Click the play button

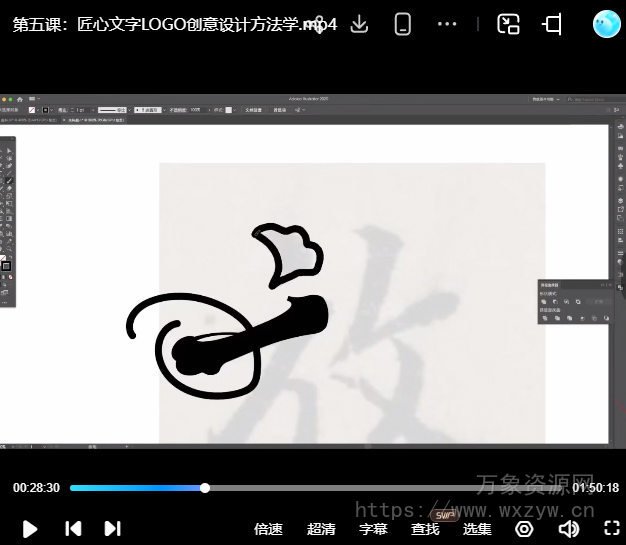click(x=30, y=528)
